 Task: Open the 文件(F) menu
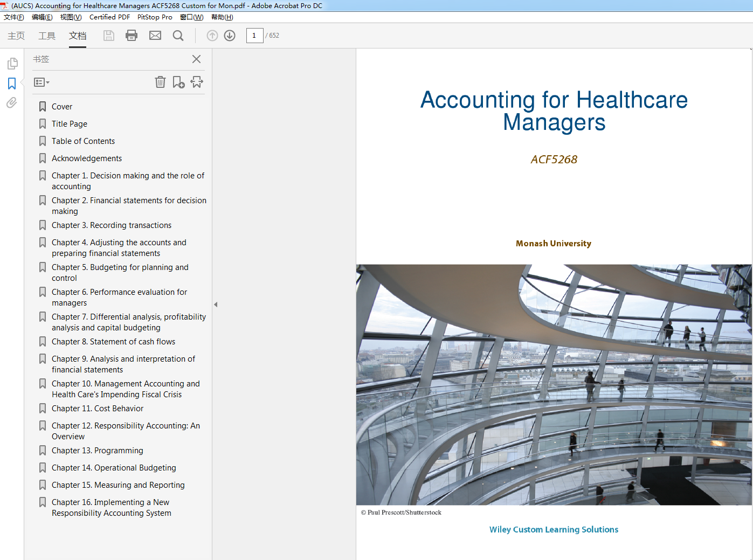click(x=14, y=17)
